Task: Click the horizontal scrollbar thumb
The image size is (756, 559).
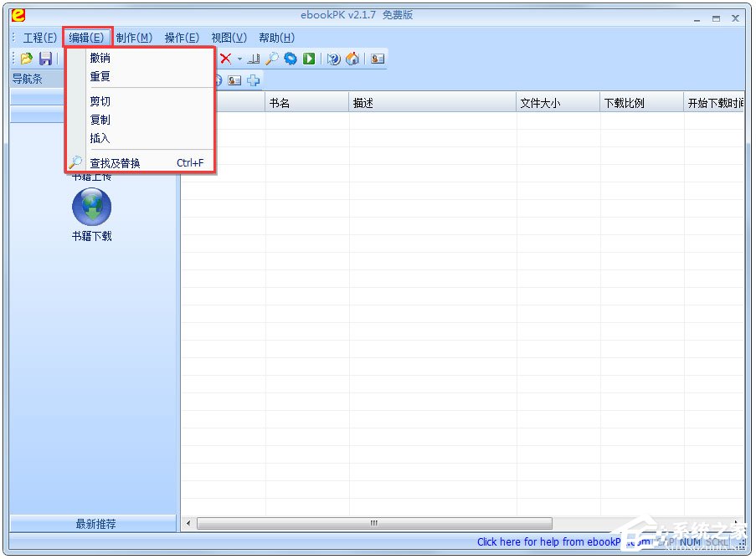Action: 374,523
